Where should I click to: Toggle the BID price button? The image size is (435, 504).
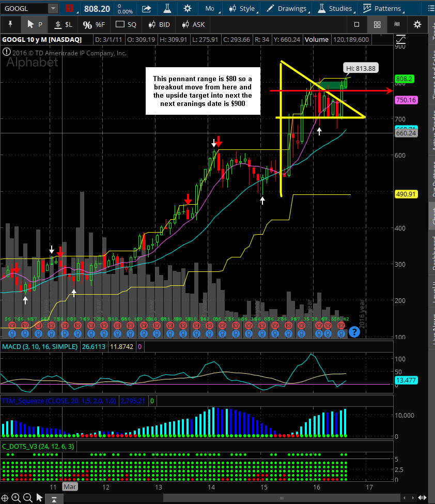159,24
